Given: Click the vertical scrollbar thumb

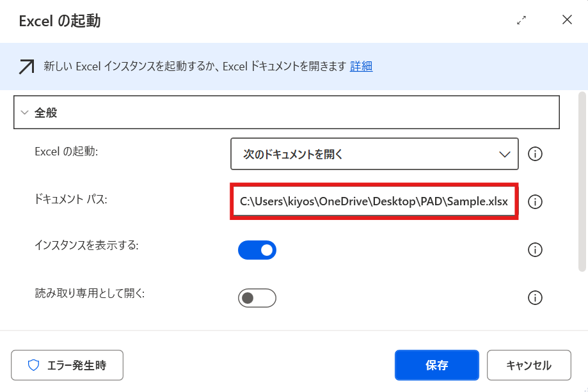Looking at the screenshot, I should pos(582,182).
